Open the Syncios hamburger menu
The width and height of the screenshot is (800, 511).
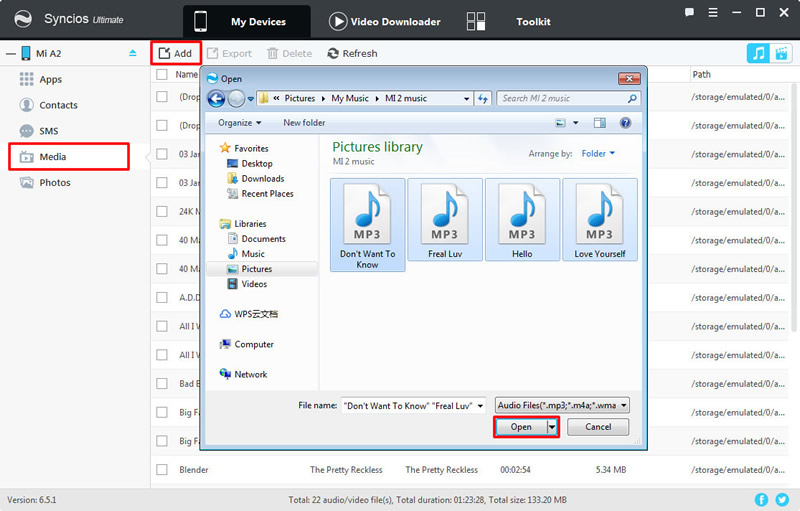(713, 12)
